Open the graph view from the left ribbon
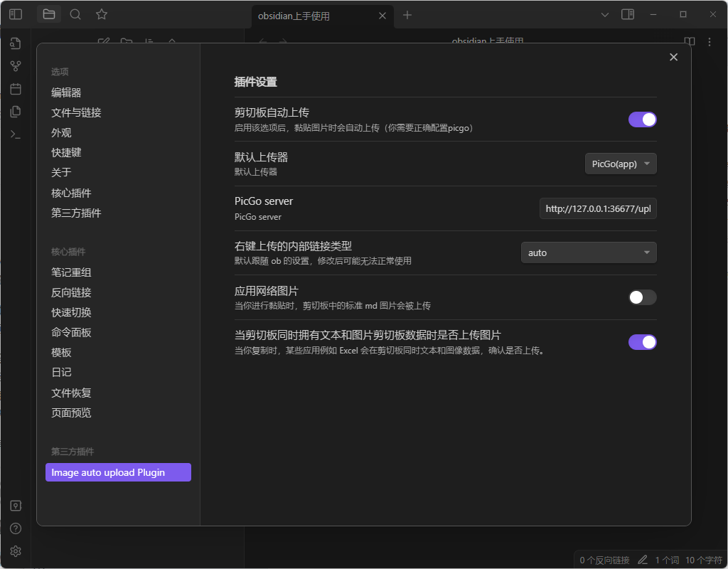The height and width of the screenshot is (569, 728). (x=15, y=65)
